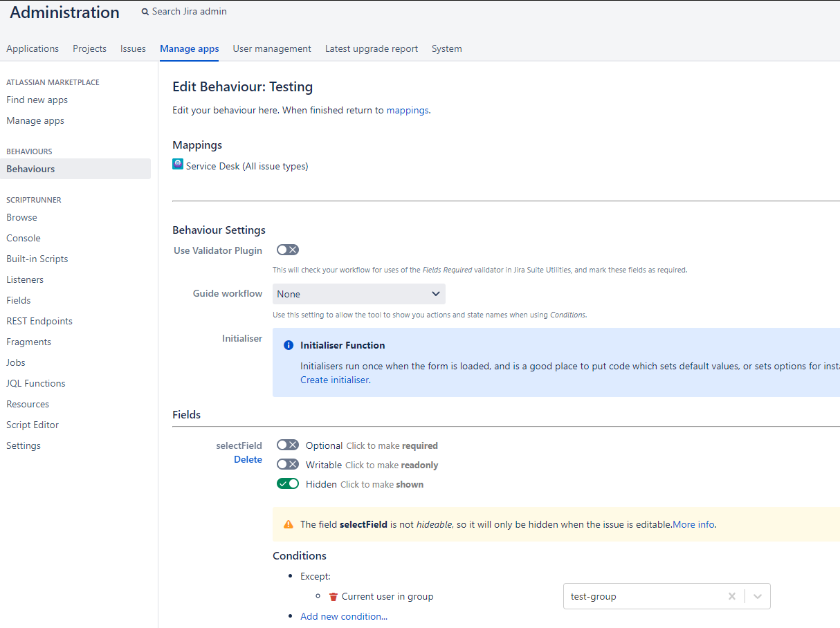Click Add new condition under Conditions
This screenshot has width=840, height=628.
click(343, 616)
